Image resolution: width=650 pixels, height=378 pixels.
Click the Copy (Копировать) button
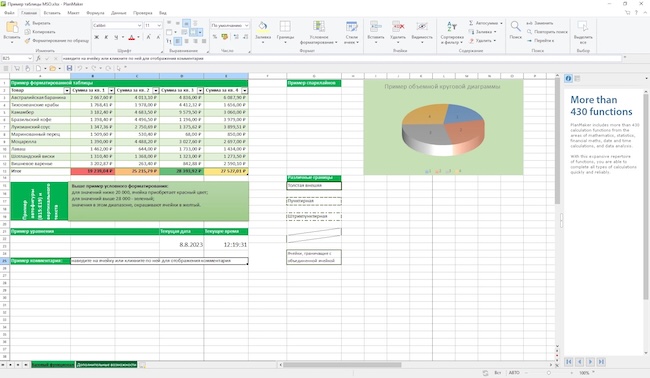coord(40,32)
